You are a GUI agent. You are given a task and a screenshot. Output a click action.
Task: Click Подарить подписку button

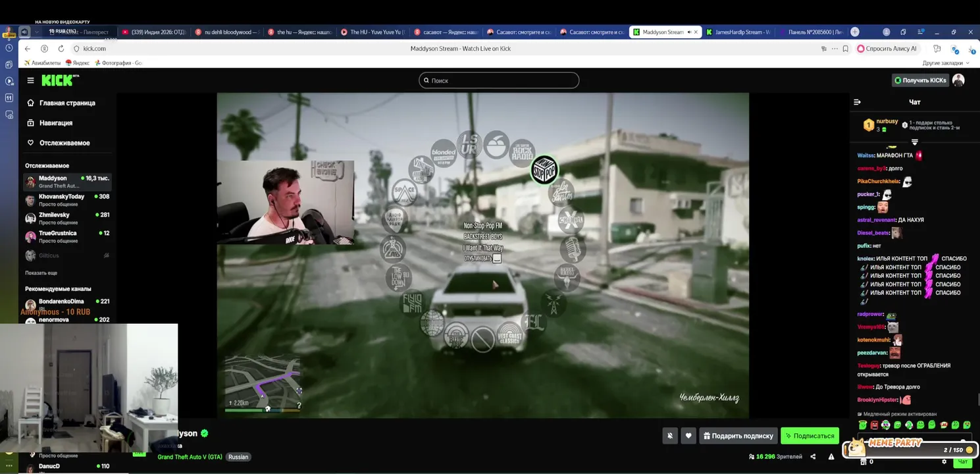tap(738, 436)
